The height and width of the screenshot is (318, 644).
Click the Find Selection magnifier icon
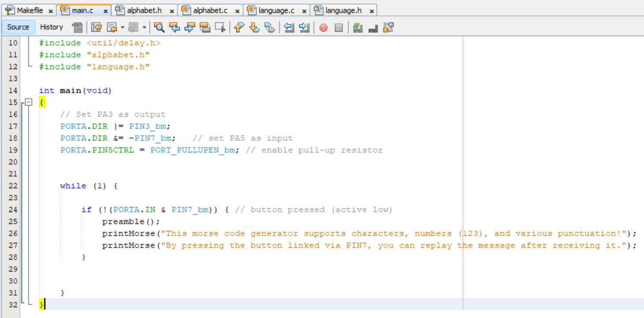159,27
